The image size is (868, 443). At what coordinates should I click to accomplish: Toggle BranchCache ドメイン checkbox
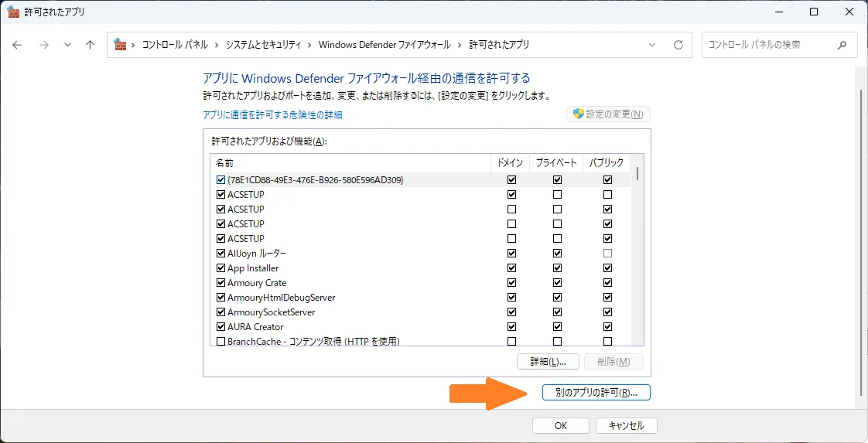coord(511,341)
